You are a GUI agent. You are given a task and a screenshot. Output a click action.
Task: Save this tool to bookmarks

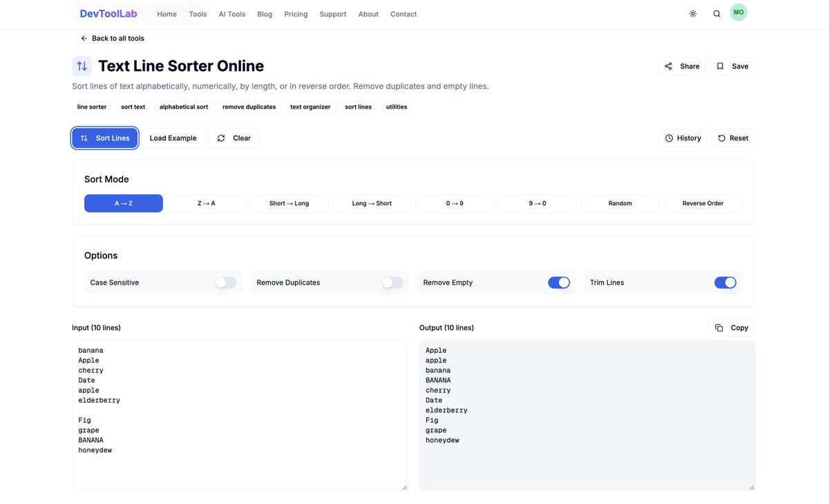pos(732,66)
